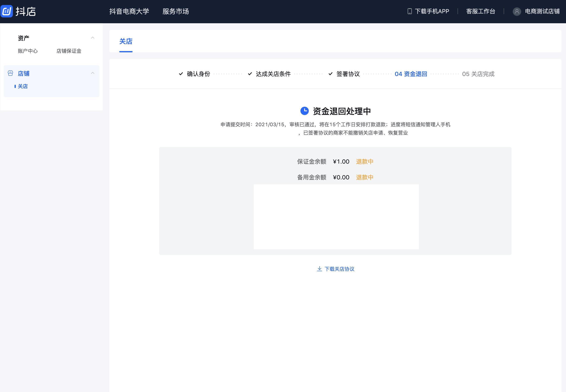The image size is (566, 392).
Task: Click checkmark icon next to 达成关店条件
Action: pos(250,74)
